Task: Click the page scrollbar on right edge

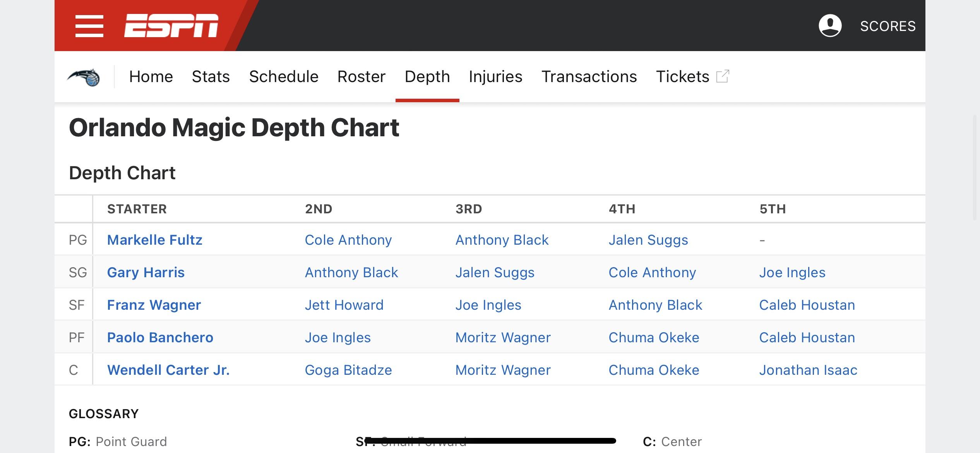Action: 975,167
